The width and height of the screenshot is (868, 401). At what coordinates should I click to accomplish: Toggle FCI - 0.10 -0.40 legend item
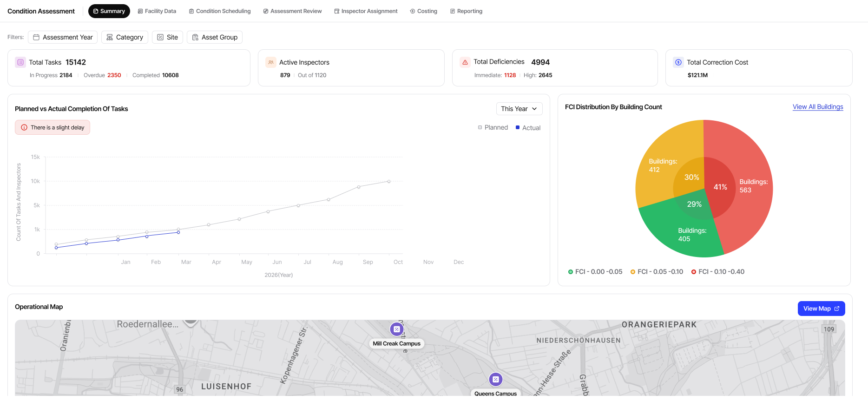click(x=718, y=272)
